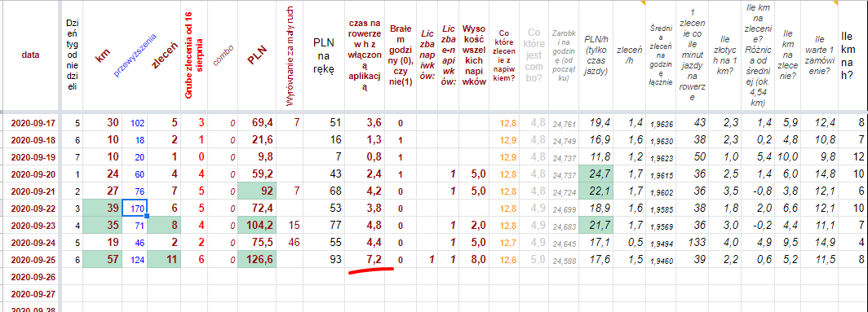Select the km header cell

coord(103,55)
